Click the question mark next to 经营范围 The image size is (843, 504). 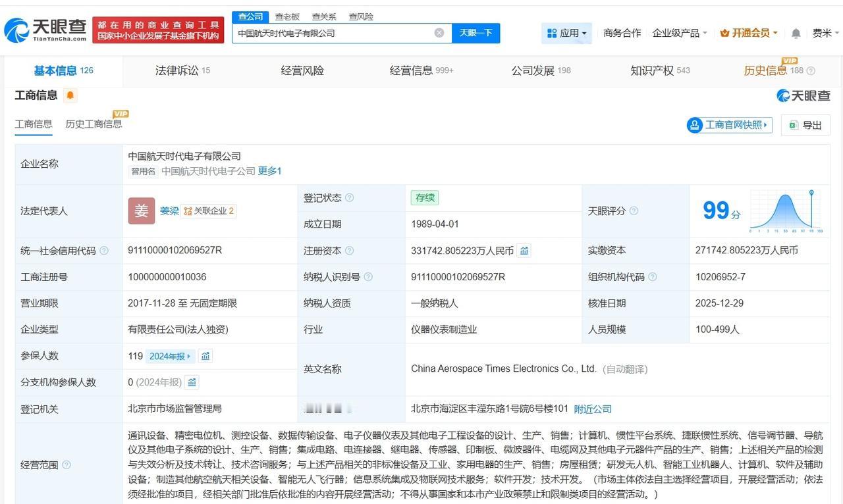coord(67,465)
